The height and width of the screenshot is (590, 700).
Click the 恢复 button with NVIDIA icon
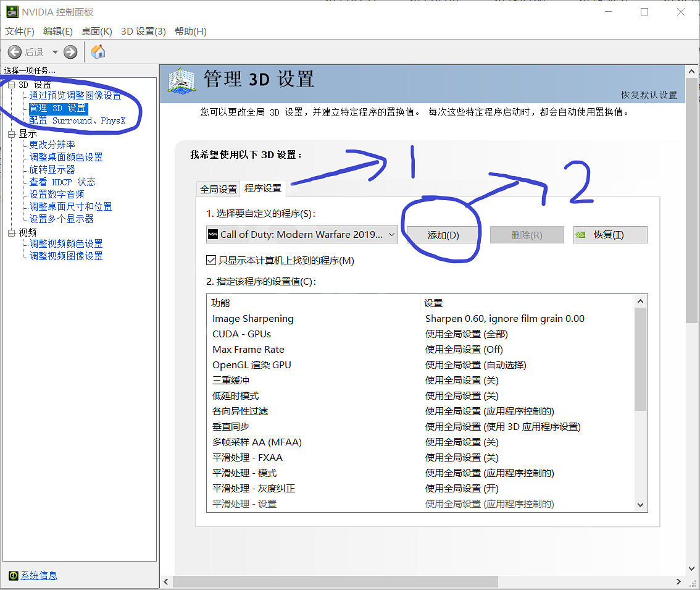(x=610, y=235)
